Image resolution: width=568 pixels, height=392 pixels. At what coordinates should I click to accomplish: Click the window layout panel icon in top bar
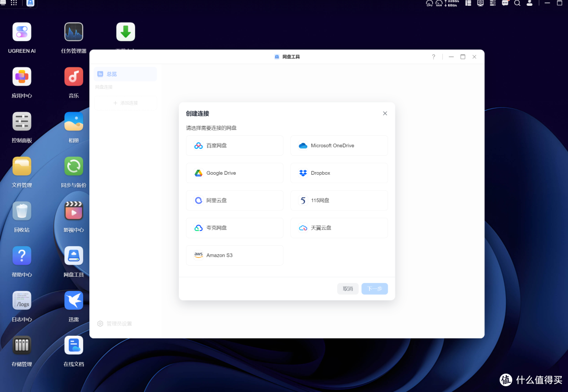[x=468, y=3]
